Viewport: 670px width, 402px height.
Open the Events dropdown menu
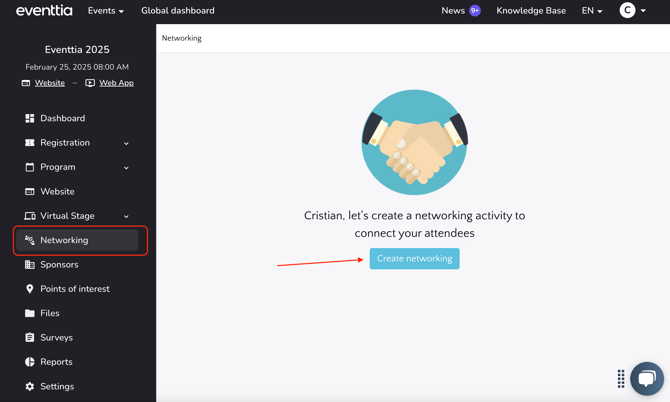click(105, 11)
